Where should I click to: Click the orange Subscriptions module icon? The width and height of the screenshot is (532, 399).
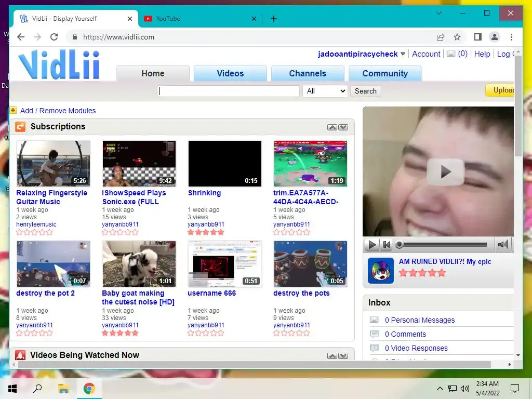click(20, 127)
